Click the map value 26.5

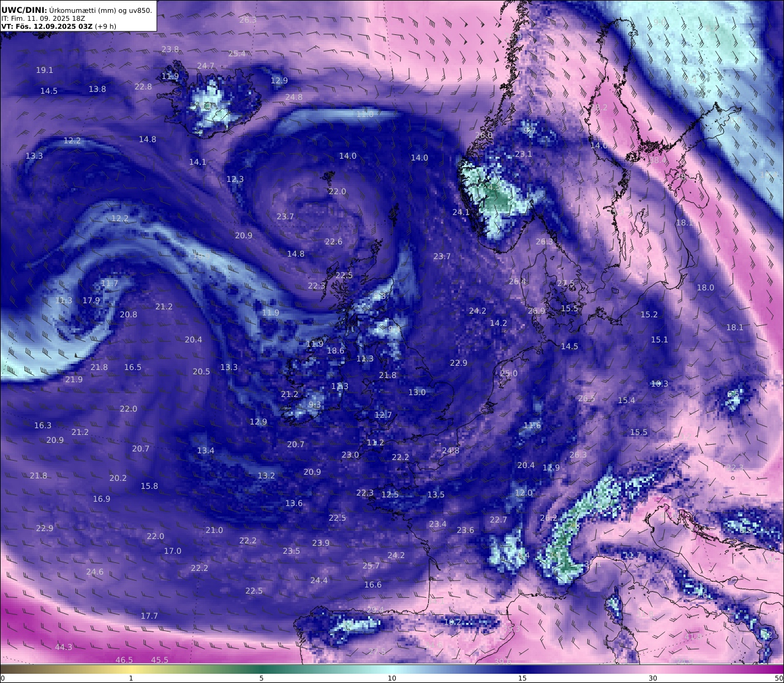coord(586,399)
